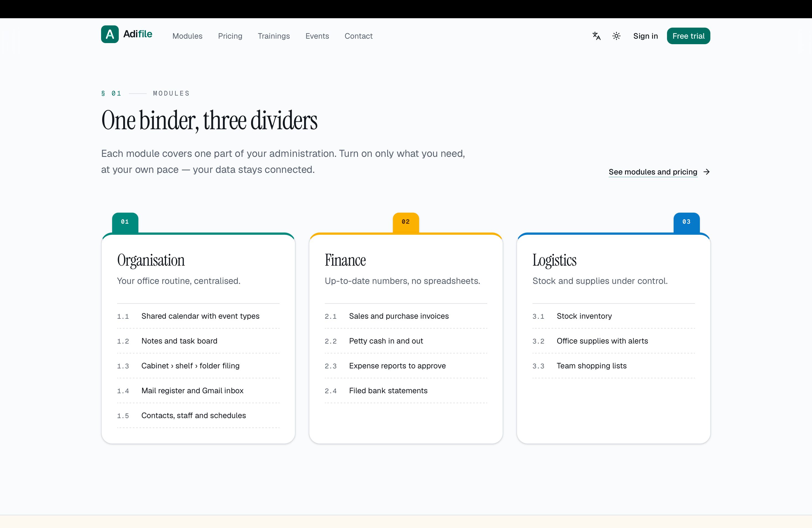Select Notes and task board row

click(198, 341)
